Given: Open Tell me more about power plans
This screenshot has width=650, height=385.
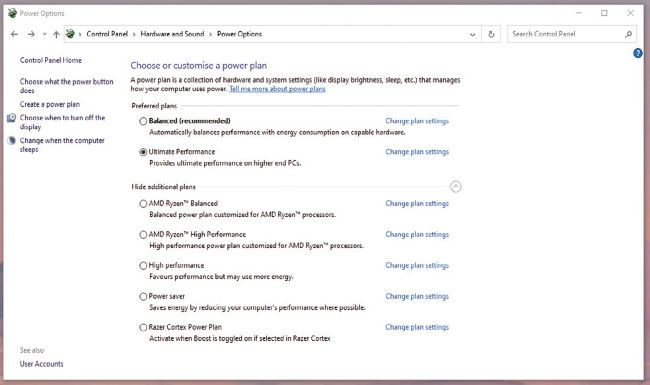Looking at the screenshot, I should click(x=277, y=89).
